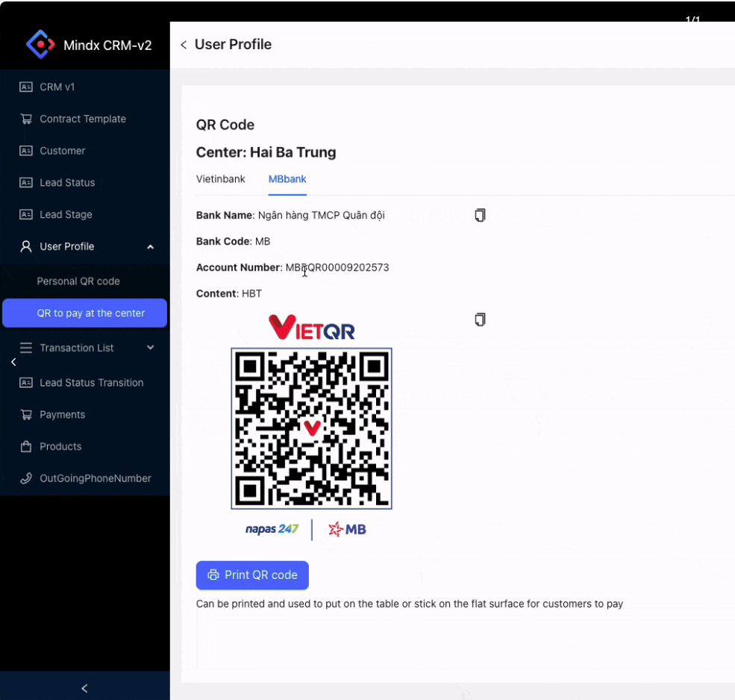Viewport: 735px width, 700px height.
Task: Click the printer icon in Print button
Action: [x=213, y=575]
